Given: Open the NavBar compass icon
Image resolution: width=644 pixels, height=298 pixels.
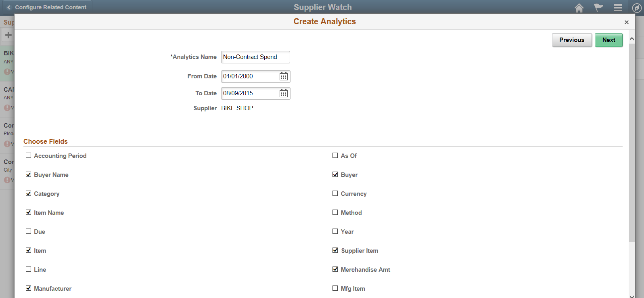Looking at the screenshot, I should [636, 8].
